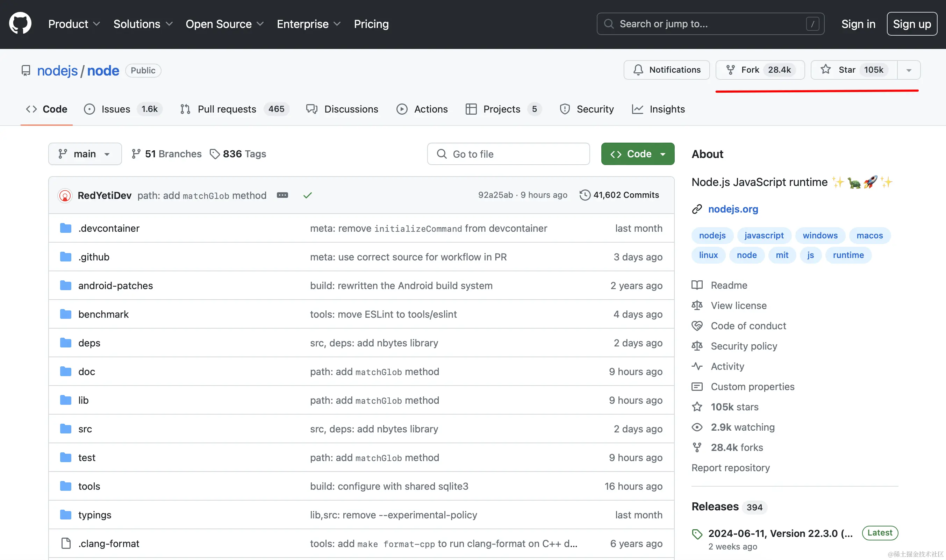Open commit 'build: configure with shared sqlite3'
The width and height of the screenshot is (946, 560).
click(x=389, y=486)
